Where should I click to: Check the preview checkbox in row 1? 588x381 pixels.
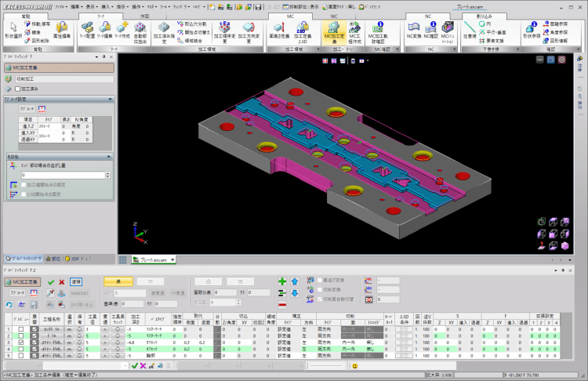pyautogui.click(x=21, y=329)
